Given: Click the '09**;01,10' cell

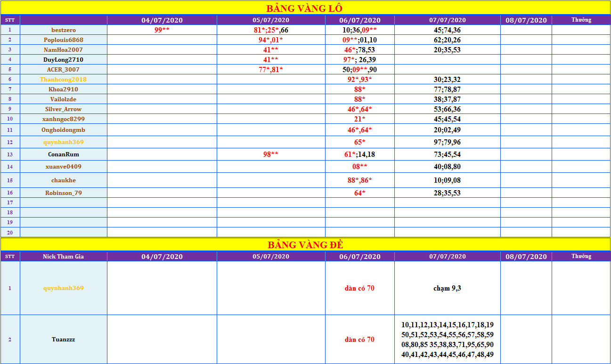Looking at the screenshot, I should (x=360, y=40).
